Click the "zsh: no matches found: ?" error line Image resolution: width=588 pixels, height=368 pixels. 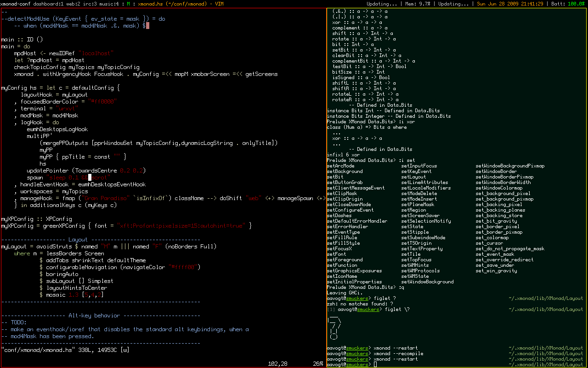tap(360, 304)
